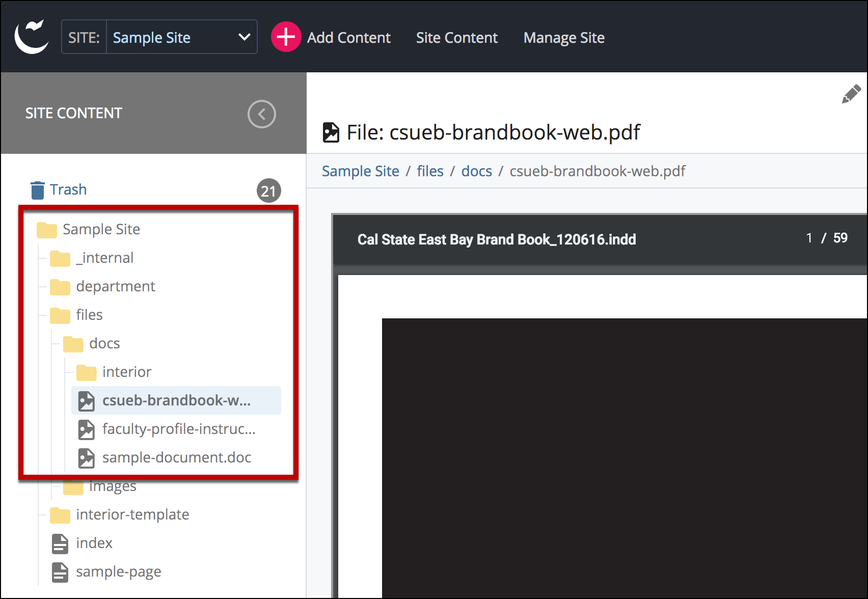Click the PDF title Cal State East Bay Brand Book
This screenshot has width=868, height=599.
[497, 239]
